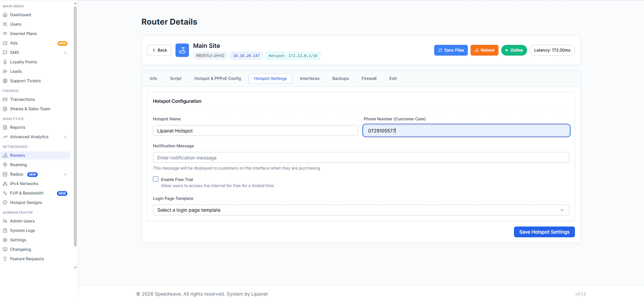This screenshot has width=644, height=301.
Task: Click the SMS message icon
Action: pyautogui.click(x=5, y=53)
